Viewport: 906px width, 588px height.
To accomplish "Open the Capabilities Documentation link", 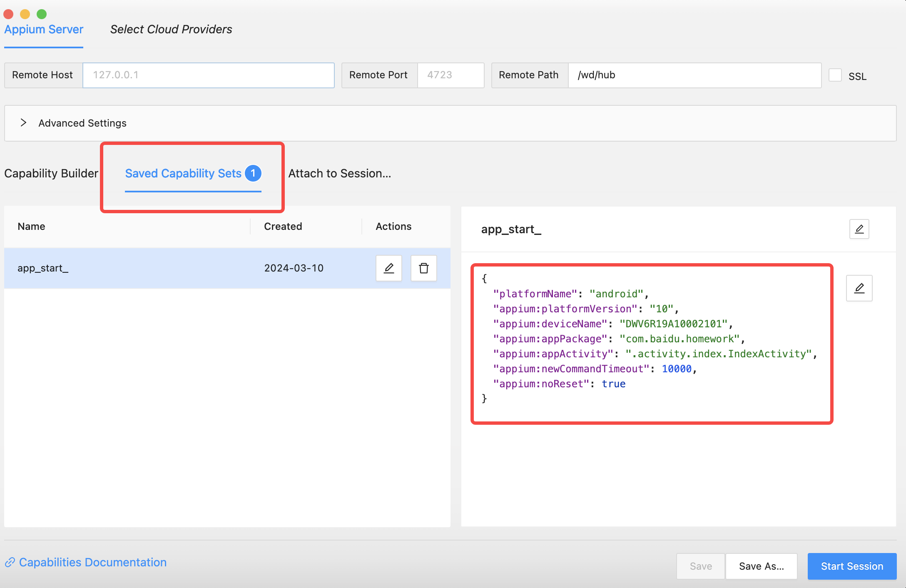I will pyautogui.click(x=92, y=563).
